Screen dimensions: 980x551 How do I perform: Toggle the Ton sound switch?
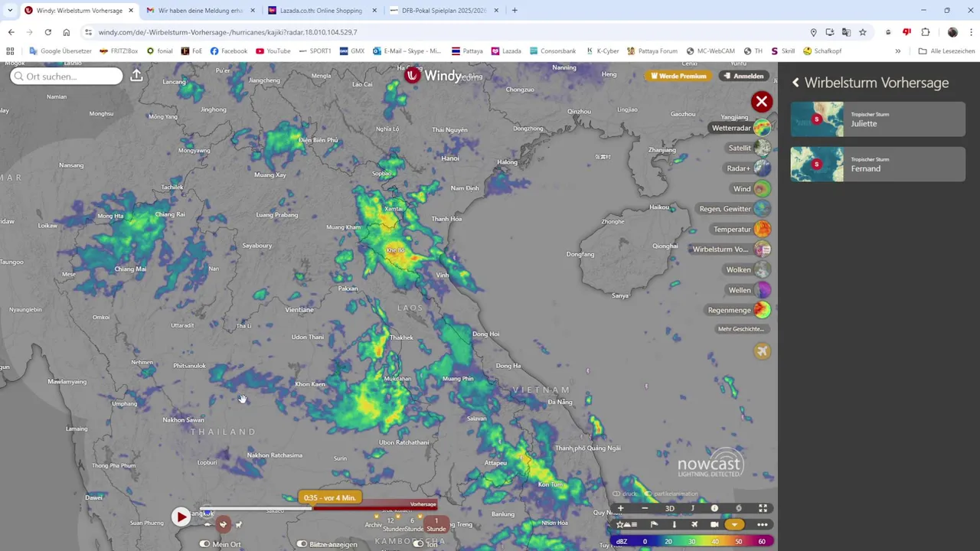(418, 544)
